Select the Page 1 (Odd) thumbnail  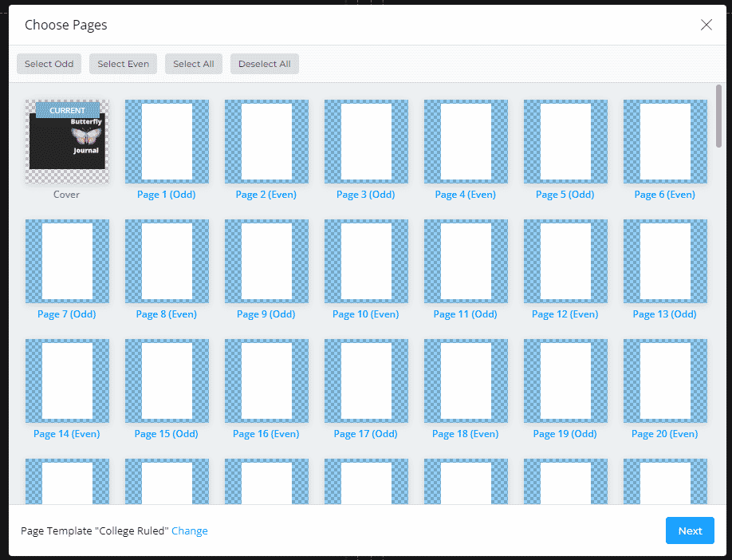tap(167, 141)
